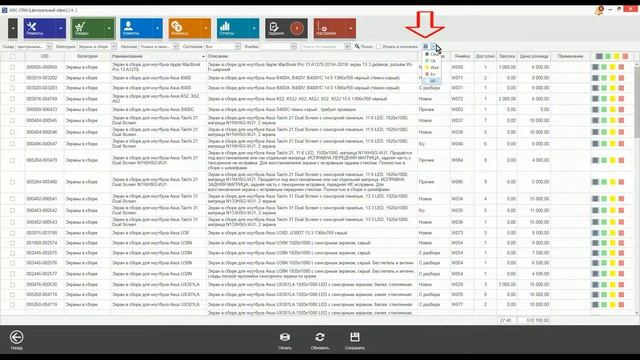Choose All in the color filter list
The image size is (640, 360).
click(432, 81)
